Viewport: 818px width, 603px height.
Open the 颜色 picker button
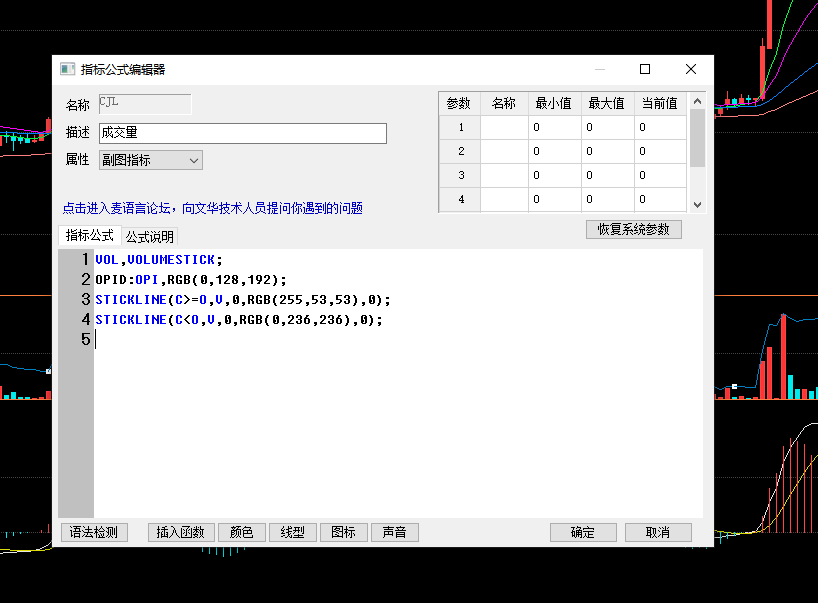click(242, 532)
